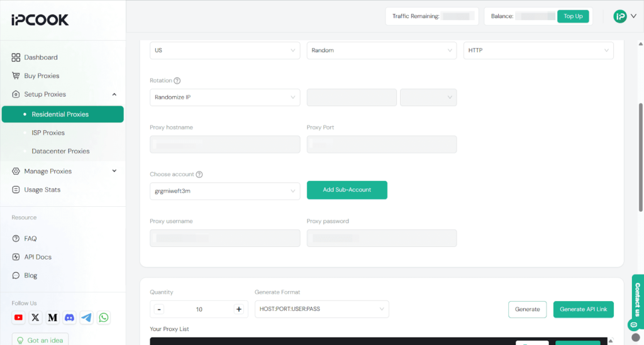Click the Telegram social icon
The width and height of the screenshot is (644, 345).
coord(87,318)
